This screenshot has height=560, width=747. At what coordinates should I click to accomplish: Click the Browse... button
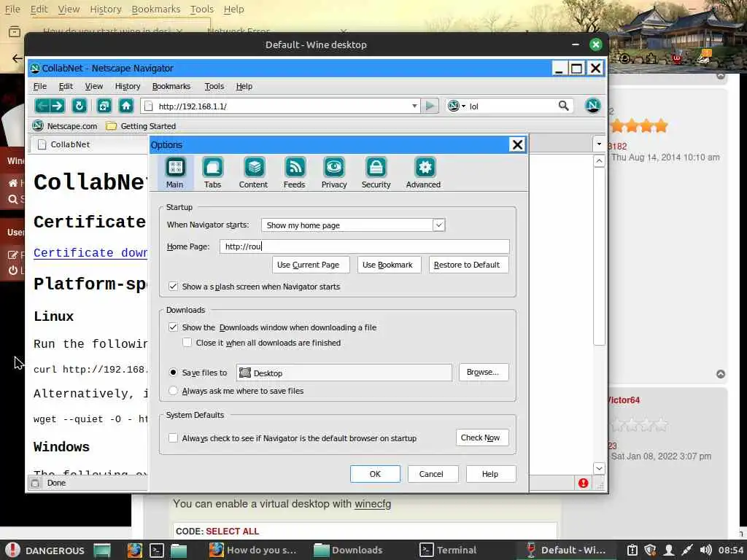483,372
